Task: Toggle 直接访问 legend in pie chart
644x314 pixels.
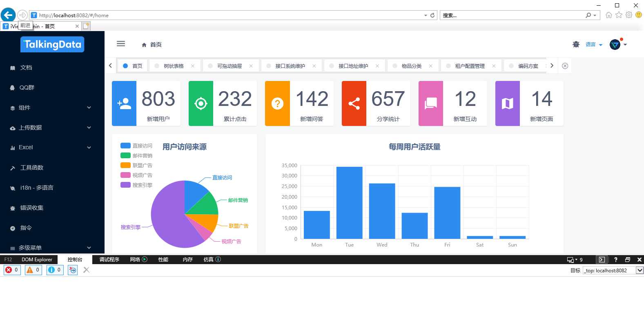Action: click(x=136, y=146)
